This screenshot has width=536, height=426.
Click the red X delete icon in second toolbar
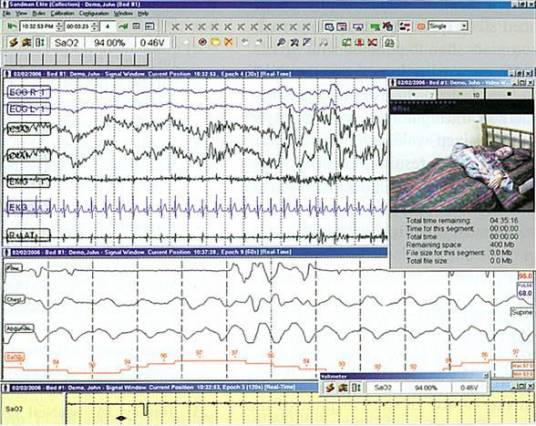[372, 43]
